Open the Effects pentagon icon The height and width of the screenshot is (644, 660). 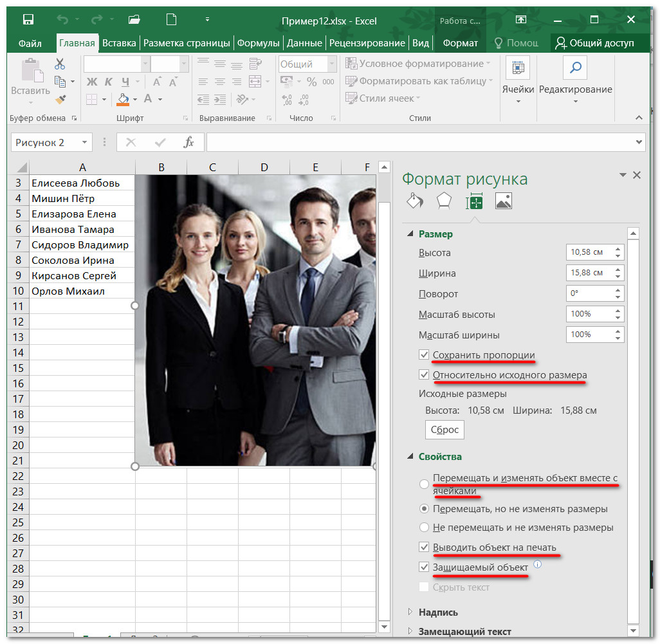(444, 201)
